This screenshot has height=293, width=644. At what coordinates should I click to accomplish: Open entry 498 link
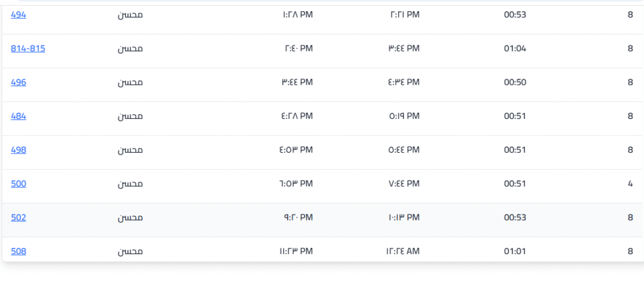(18, 150)
